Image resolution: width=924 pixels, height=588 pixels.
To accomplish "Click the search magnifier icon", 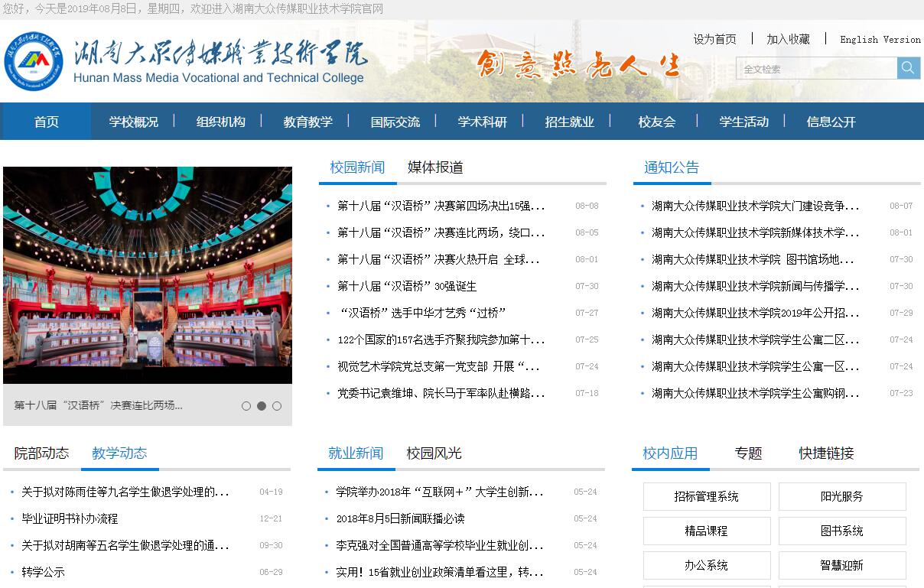I will (x=908, y=68).
